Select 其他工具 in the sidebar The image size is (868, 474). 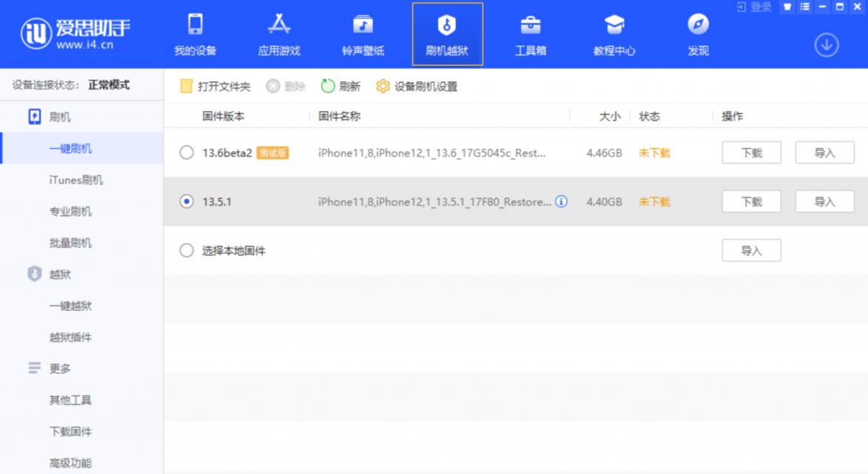(x=70, y=400)
